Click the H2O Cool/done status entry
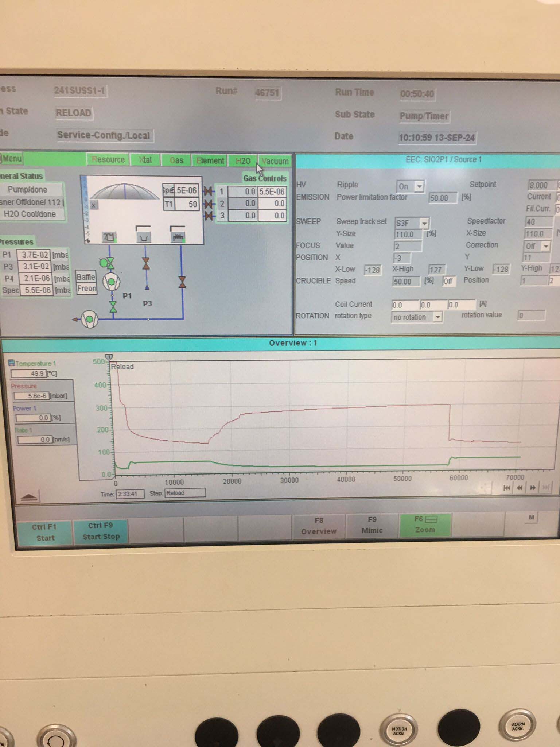The width and height of the screenshot is (560, 747). [30, 214]
